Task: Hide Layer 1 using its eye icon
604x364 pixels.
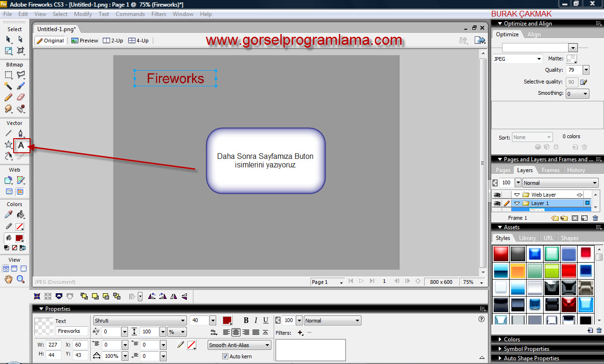Action: point(496,203)
